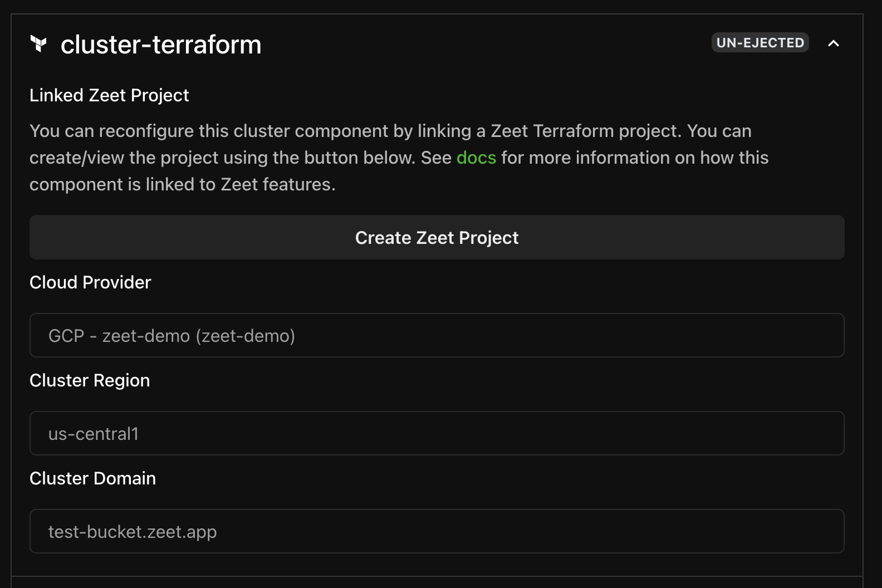
Task: Open the GCP zeet-demo provider selector
Action: click(437, 335)
